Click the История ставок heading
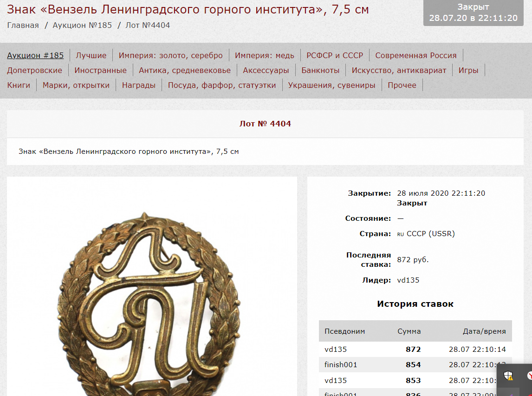Viewport: 532px width, 396px height. coord(415,304)
